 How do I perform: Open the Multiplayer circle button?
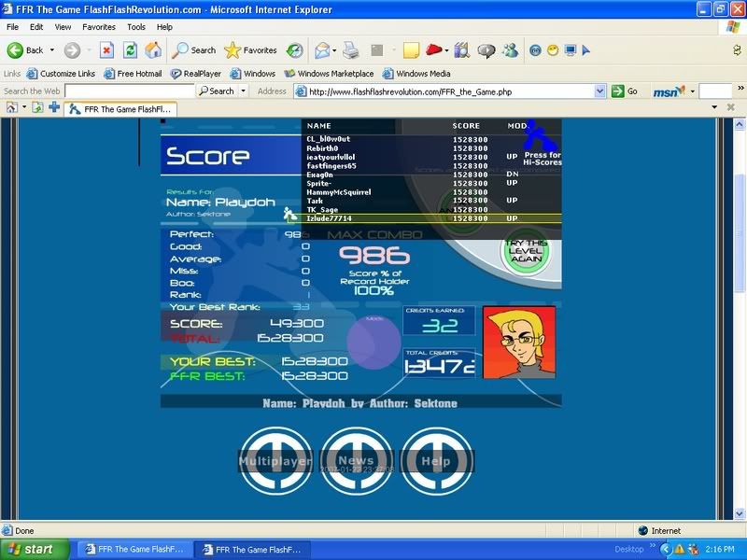[x=275, y=461]
